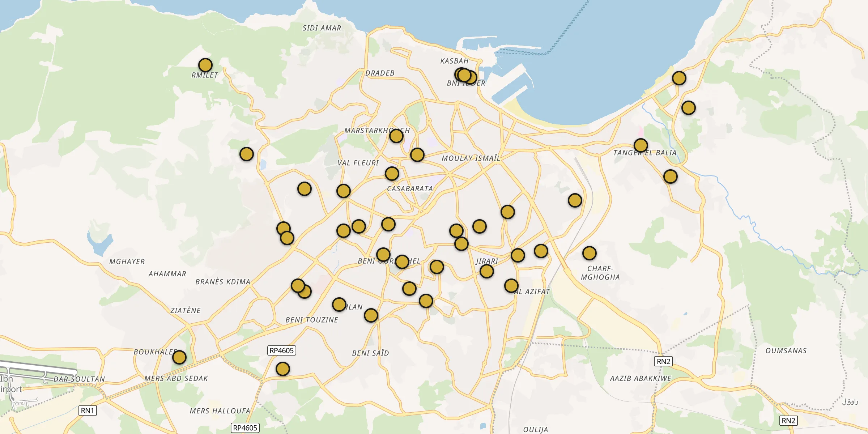
Task: Select the BENI SAÏD label
Action: pos(371,353)
